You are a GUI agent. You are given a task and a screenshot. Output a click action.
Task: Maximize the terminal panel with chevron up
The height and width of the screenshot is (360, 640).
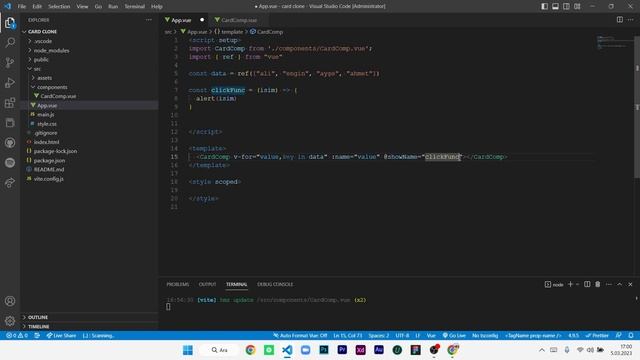click(619, 284)
